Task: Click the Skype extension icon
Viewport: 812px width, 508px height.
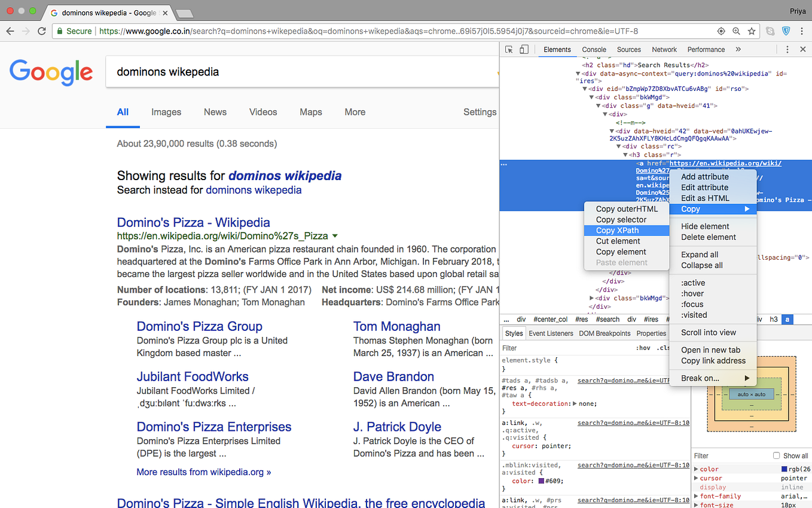Action: click(x=771, y=31)
